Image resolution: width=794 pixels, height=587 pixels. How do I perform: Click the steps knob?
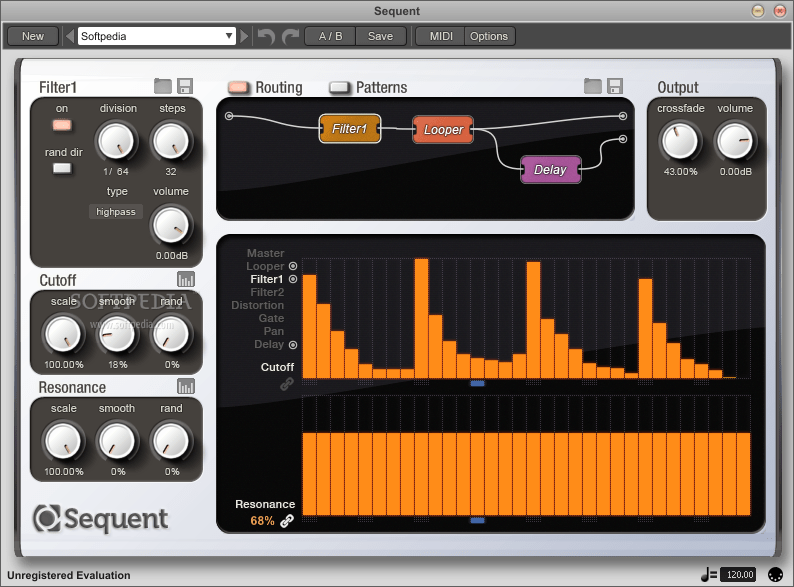tap(171, 141)
